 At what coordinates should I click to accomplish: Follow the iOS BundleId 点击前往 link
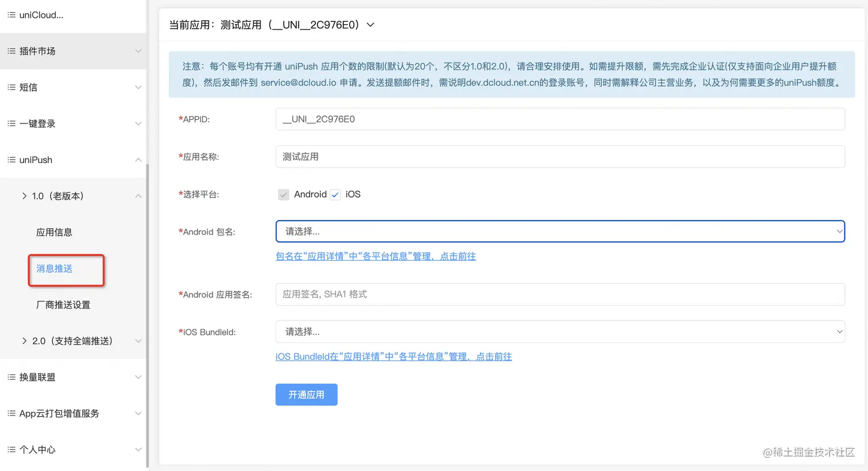(394, 357)
